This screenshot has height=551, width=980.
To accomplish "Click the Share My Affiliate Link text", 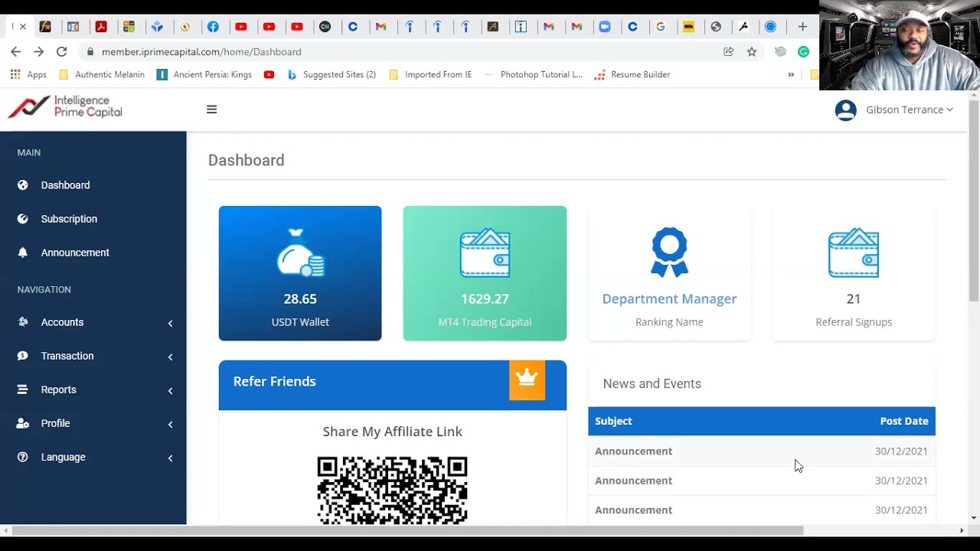I will (392, 432).
